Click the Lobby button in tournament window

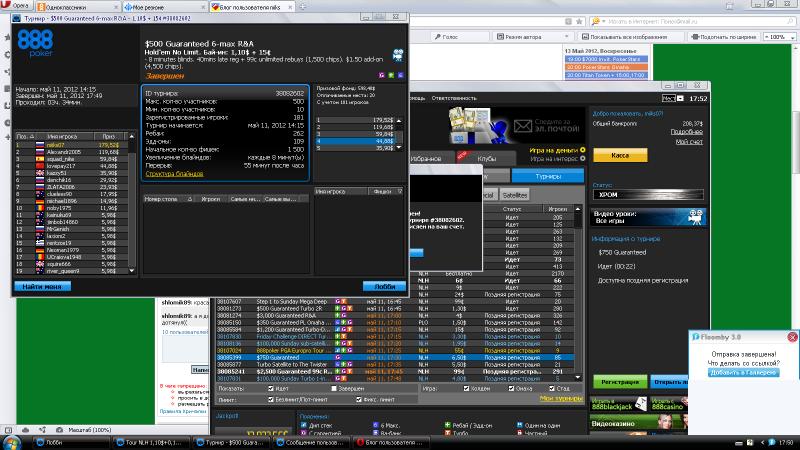384,287
